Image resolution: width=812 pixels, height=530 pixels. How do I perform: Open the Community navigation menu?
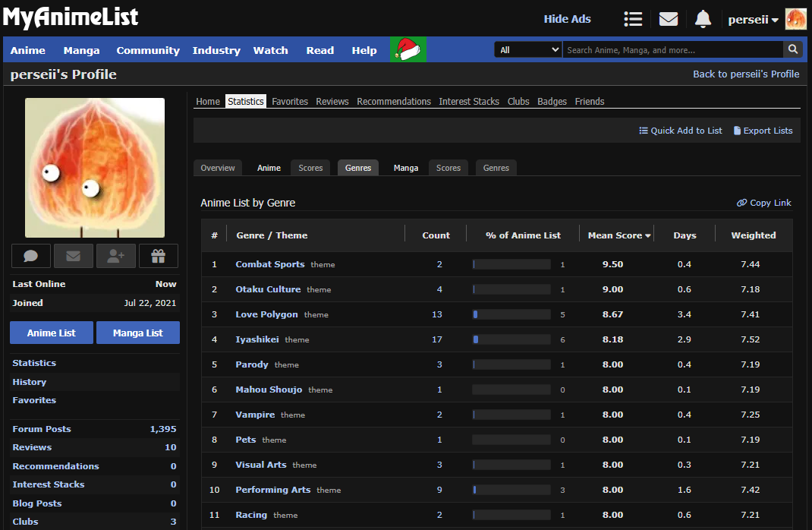(x=148, y=50)
